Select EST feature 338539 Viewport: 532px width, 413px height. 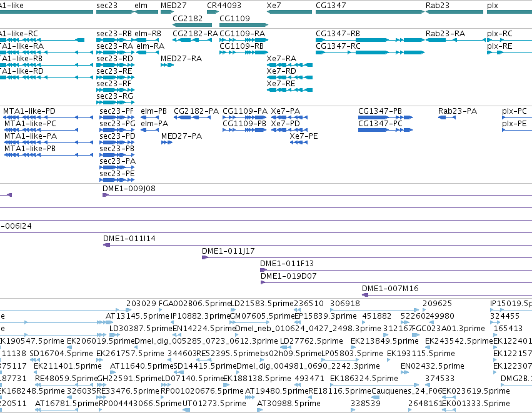point(366,403)
